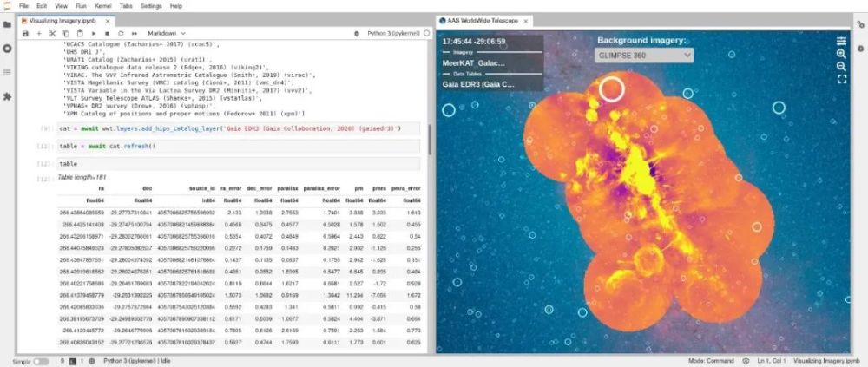
Task: Click the code cell containing 'table'
Action: (x=239, y=164)
